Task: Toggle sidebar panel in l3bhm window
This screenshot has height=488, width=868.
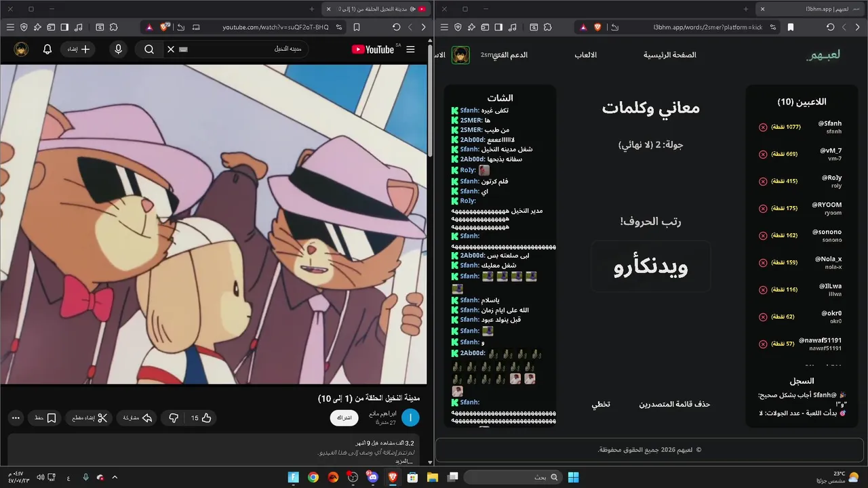Action: [x=498, y=27]
